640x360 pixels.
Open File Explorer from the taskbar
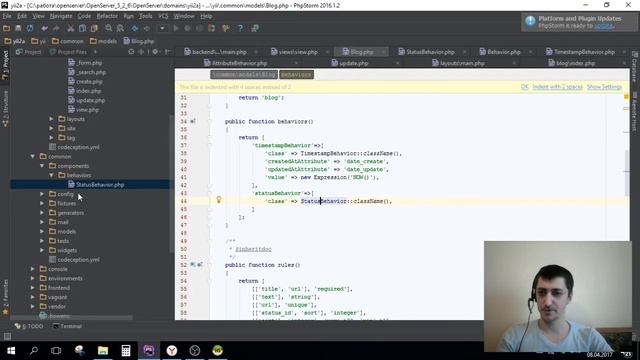tap(103, 351)
